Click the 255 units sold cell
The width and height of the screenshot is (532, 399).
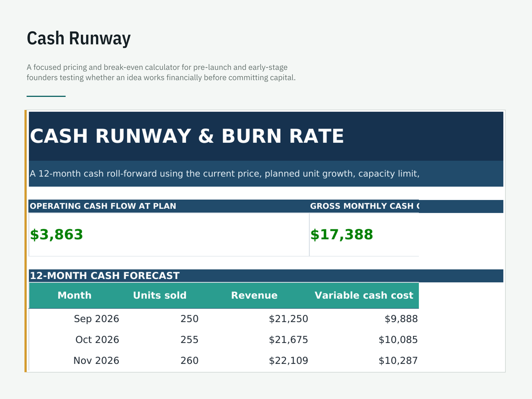pos(190,340)
